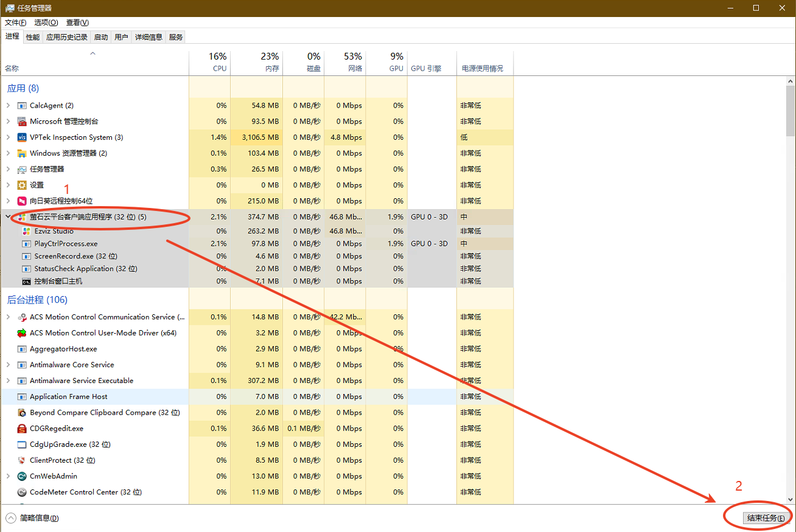The width and height of the screenshot is (796, 532).
Task: Sort by the CPU column header
Action: (x=210, y=62)
